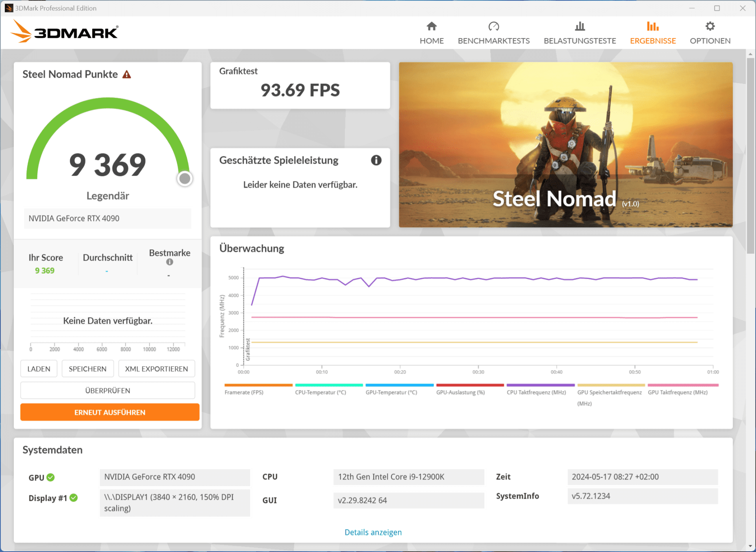Click the Belastungstests bar chart icon
The height and width of the screenshot is (552, 756).
pos(580,26)
